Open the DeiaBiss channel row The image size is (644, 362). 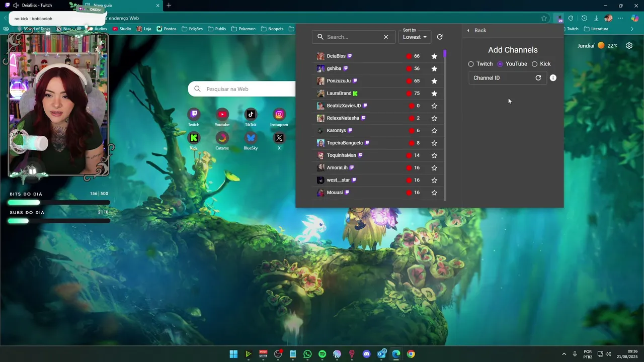coord(377,56)
